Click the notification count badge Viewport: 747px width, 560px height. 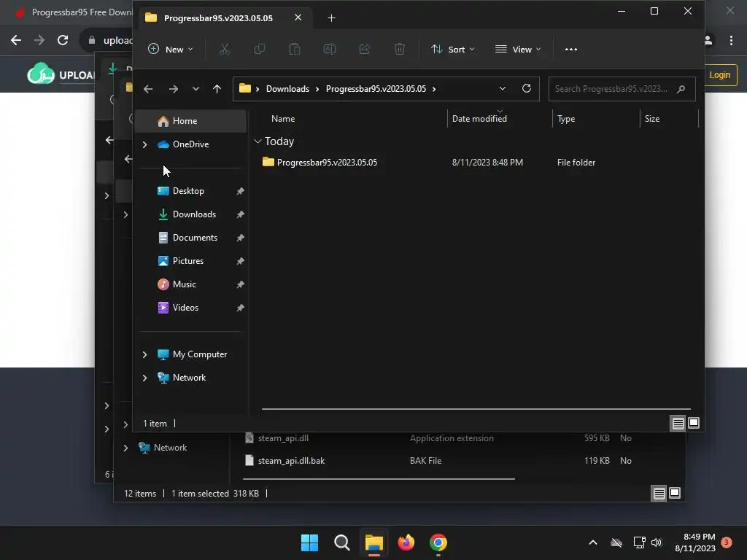tap(727, 542)
